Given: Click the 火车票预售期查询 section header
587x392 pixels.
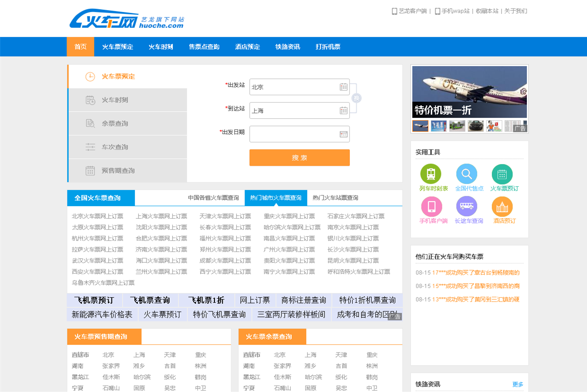Looking at the screenshot, I should click(x=104, y=337).
